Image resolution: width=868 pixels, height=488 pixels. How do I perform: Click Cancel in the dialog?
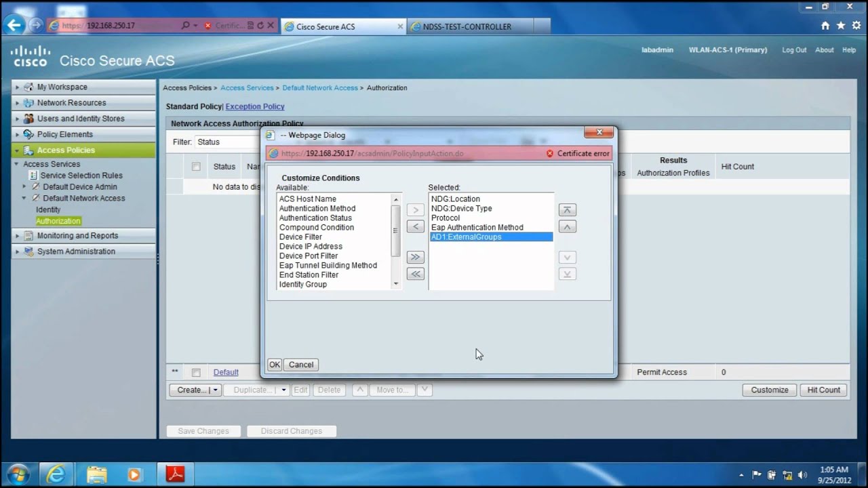click(301, 365)
